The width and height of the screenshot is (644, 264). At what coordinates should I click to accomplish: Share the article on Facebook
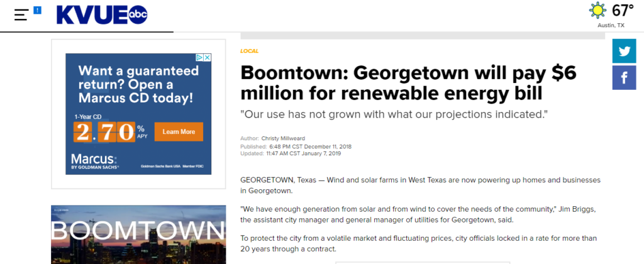click(x=624, y=78)
